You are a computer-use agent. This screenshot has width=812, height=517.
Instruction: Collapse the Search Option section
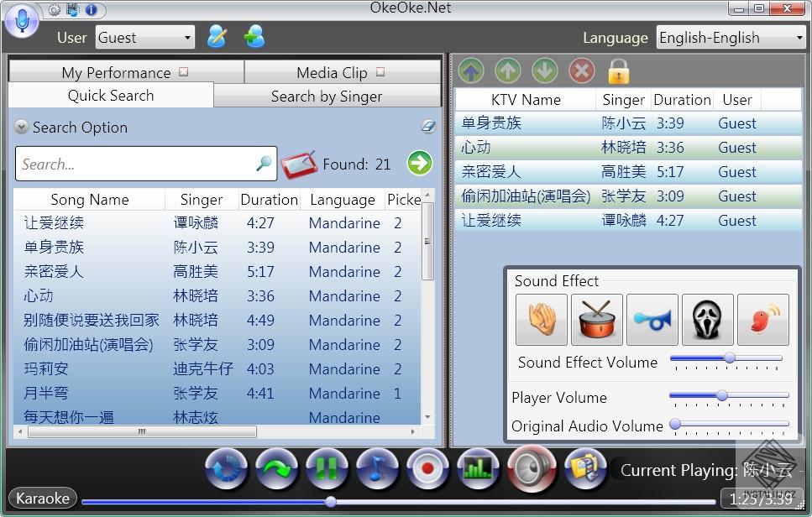click(x=20, y=127)
